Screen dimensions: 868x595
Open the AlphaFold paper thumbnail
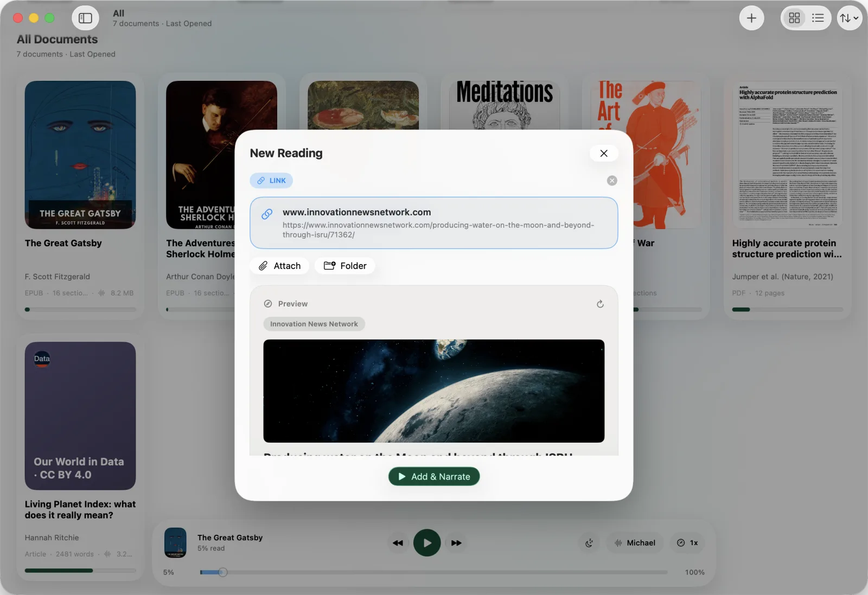point(788,155)
